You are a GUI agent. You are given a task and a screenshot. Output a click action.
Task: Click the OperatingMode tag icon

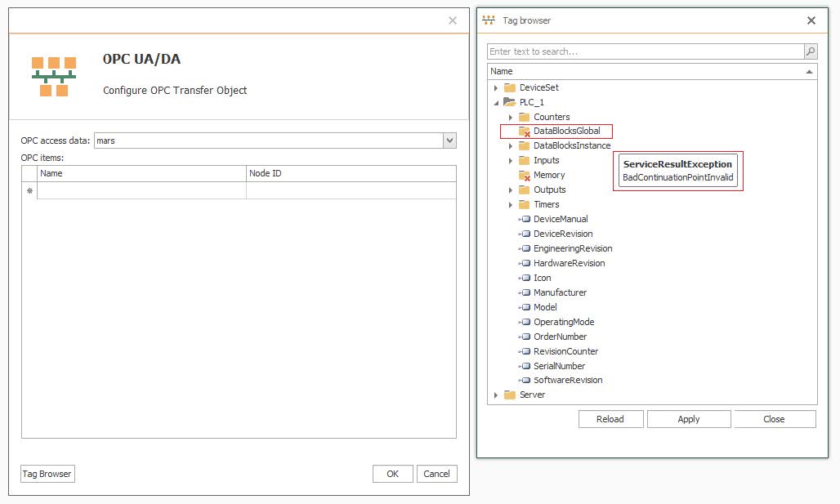click(x=525, y=322)
